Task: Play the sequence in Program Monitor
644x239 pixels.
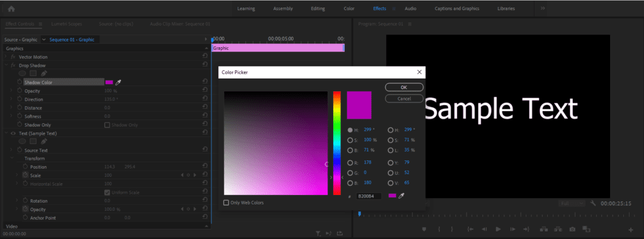Action: 498,229
